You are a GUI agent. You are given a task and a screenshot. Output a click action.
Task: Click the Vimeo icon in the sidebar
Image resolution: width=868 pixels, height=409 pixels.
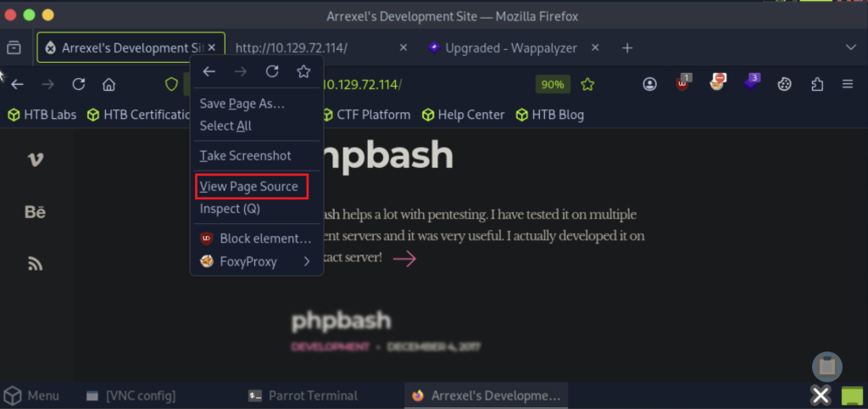click(36, 160)
